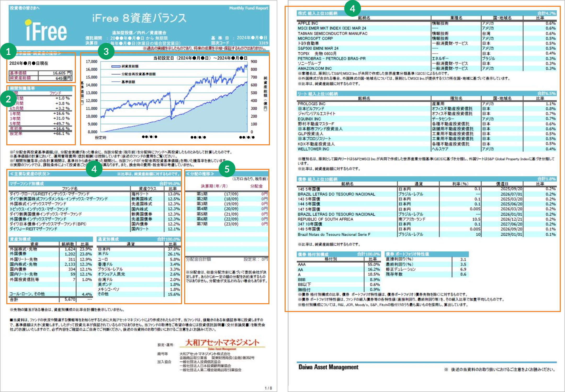Click the 回次コード value '3319'
Screen dimensions: 565x392
point(263,43)
